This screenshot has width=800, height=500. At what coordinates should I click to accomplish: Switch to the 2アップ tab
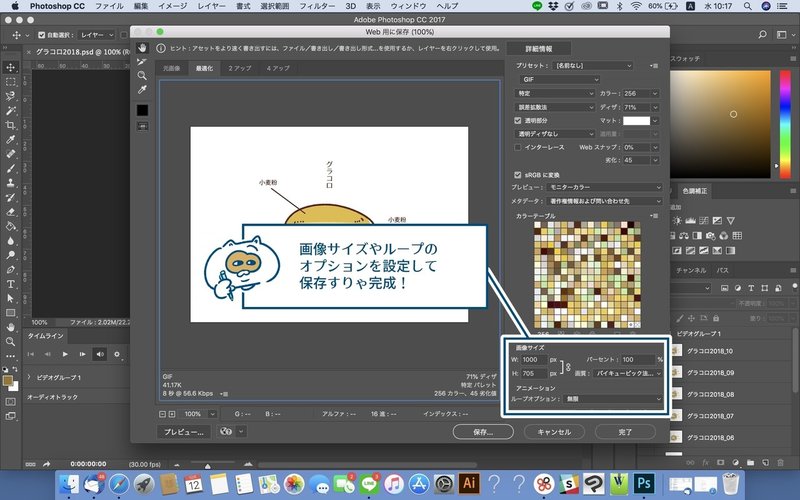240,68
